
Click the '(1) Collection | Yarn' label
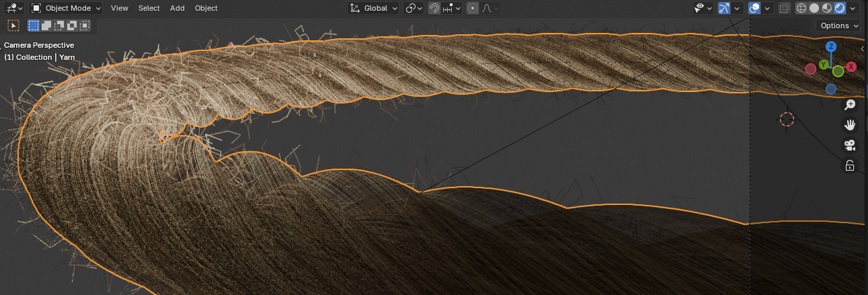40,57
